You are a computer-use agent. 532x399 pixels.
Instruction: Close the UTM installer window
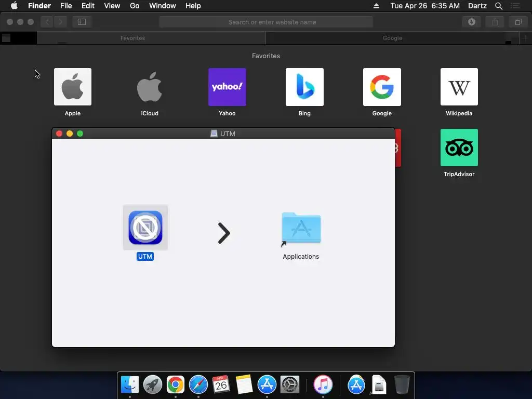(59, 134)
